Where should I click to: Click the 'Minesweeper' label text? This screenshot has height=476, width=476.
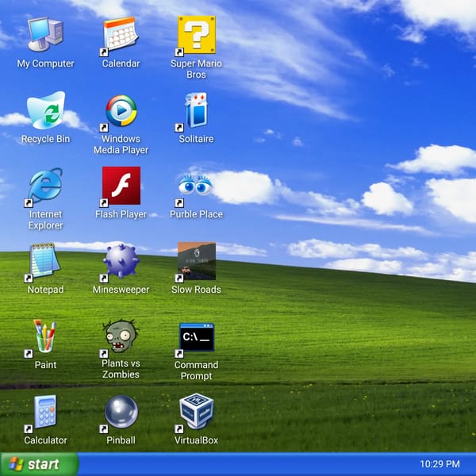point(121,290)
